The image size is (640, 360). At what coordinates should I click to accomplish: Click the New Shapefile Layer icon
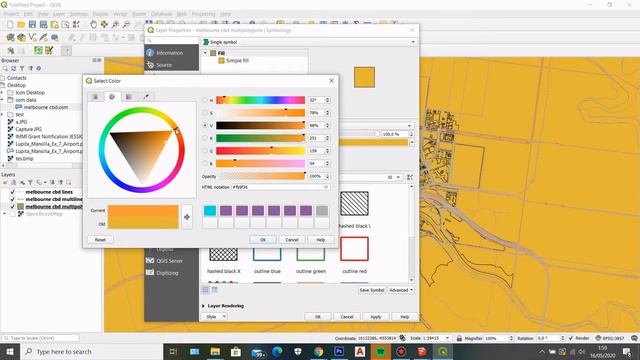coord(32,38)
